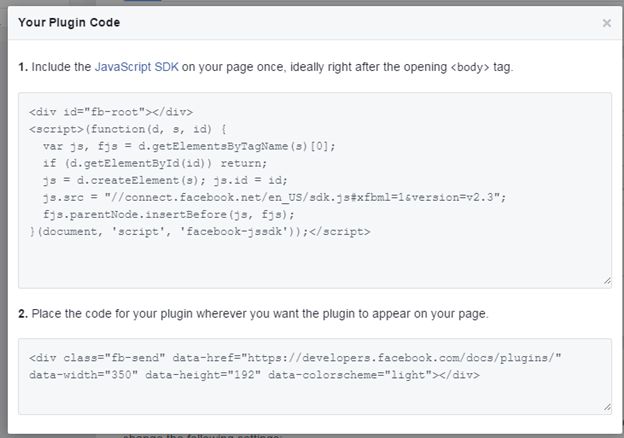Image resolution: width=624 pixels, height=438 pixels.
Task: Click the fb-send div class line
Action: pos(296,358)
